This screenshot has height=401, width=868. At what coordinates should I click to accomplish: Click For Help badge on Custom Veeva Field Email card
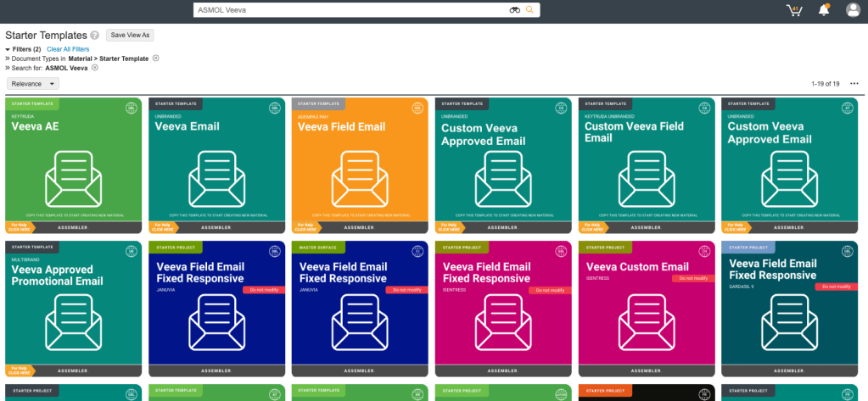point(593,227)
